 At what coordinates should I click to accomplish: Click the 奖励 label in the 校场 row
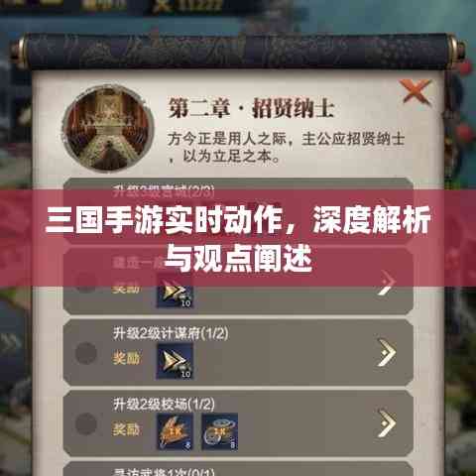126,429
